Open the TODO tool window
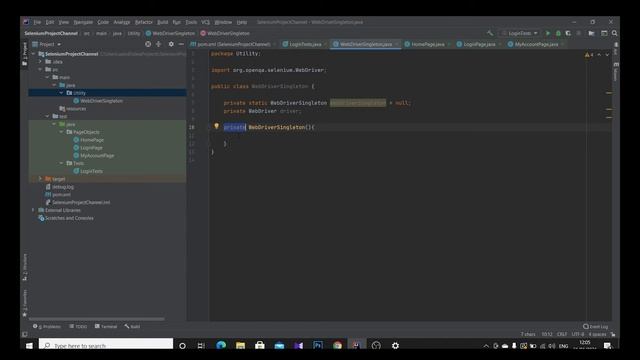This screenshot has width=640, height=360. click(x=78, y=327)
